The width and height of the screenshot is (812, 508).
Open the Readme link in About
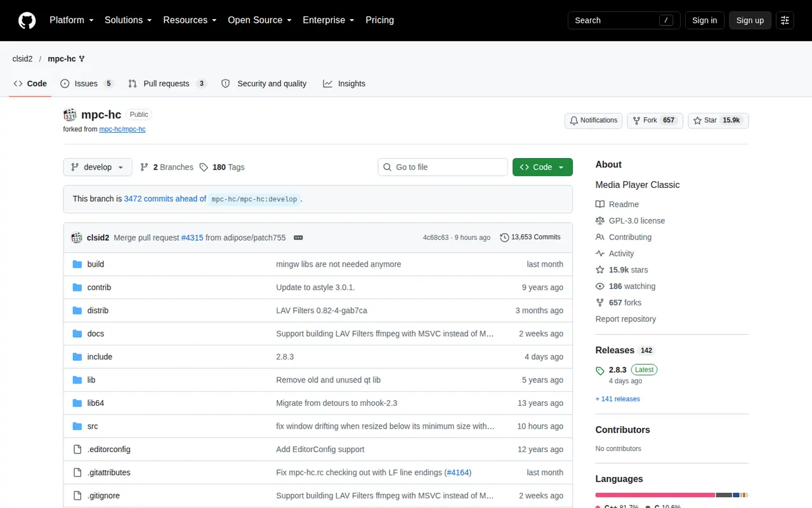(x=617, y=204)
